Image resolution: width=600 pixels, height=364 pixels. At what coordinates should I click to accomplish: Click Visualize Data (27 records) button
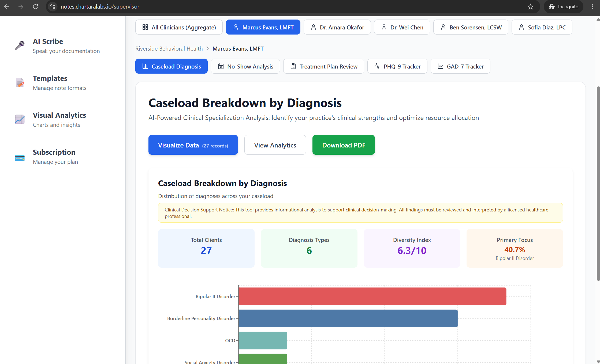pos(193,145)
